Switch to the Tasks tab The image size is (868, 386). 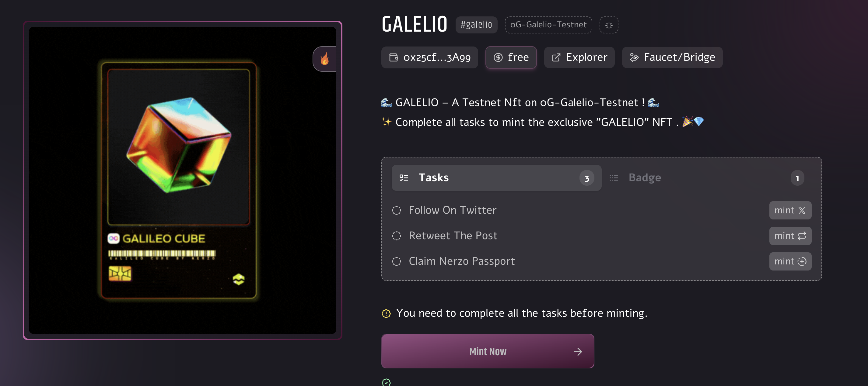[x=496, y=178]
